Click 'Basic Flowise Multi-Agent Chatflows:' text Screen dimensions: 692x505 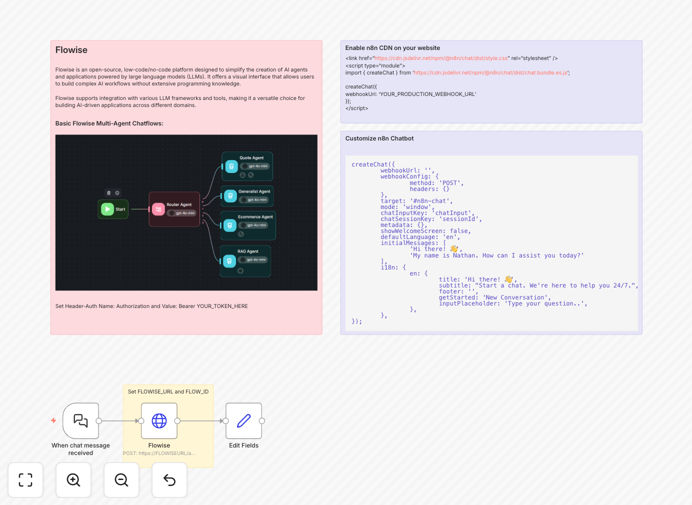[x=109, y=123]
